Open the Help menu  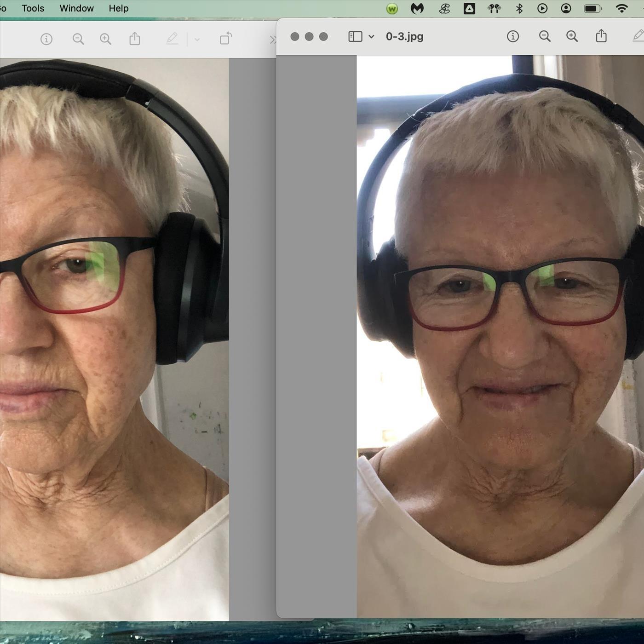click(118, 8)
